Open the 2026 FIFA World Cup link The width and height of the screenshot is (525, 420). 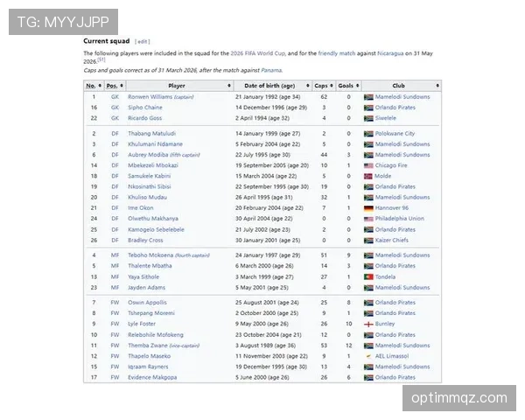[257, 53]
